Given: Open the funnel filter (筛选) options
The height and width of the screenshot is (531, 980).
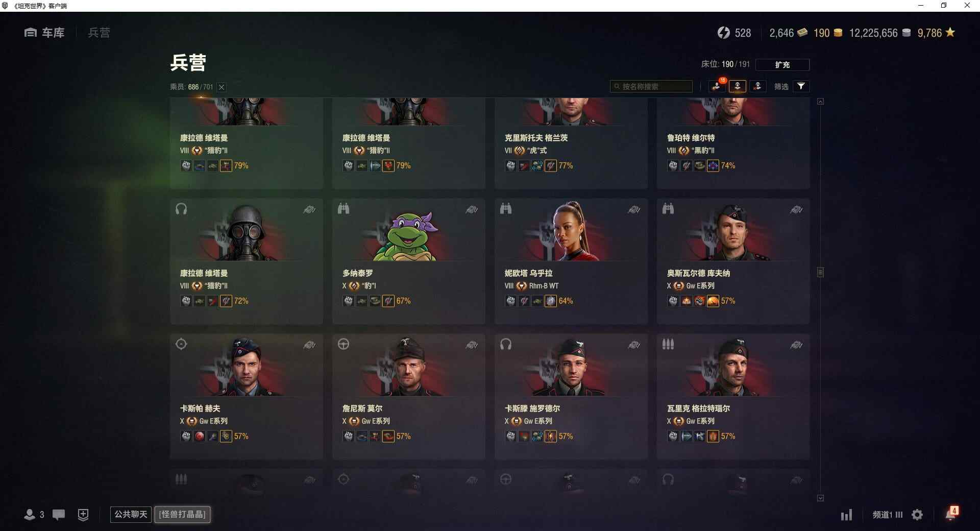Looking at the screenshot, I should 801,86.
